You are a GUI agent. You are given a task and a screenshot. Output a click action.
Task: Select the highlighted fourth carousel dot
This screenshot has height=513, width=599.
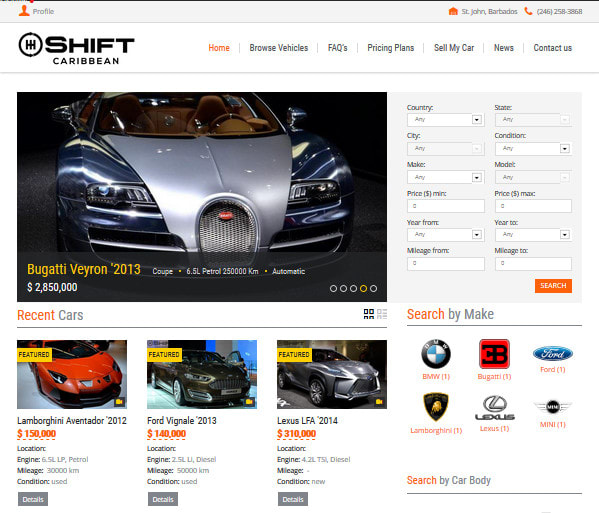pos(363,289)
